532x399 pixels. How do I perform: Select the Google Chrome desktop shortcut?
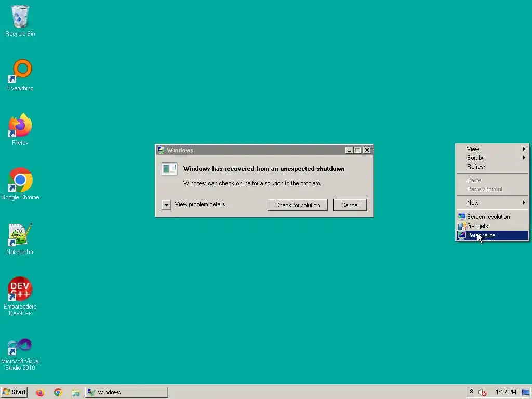pyautogui.click(x=20, y=184)
